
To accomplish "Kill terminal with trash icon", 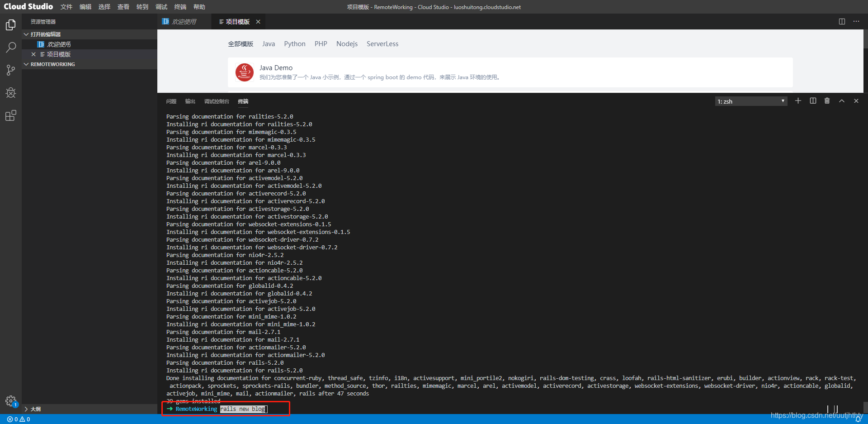I will pyautogui.click(x=827, y=101).
